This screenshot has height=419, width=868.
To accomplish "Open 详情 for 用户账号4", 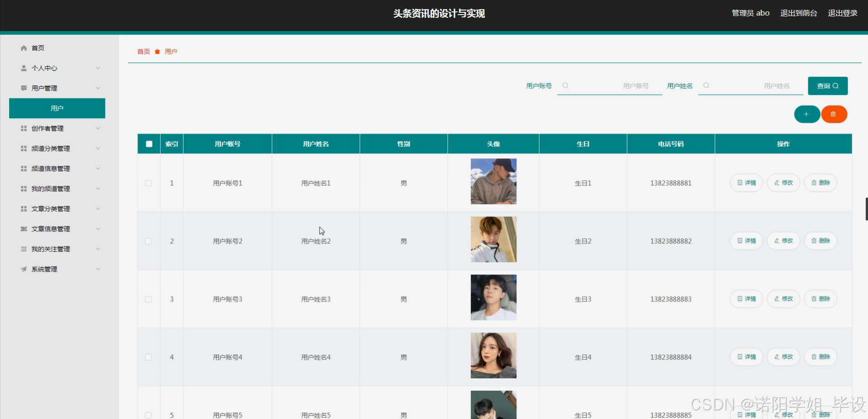I will [747, 356].
